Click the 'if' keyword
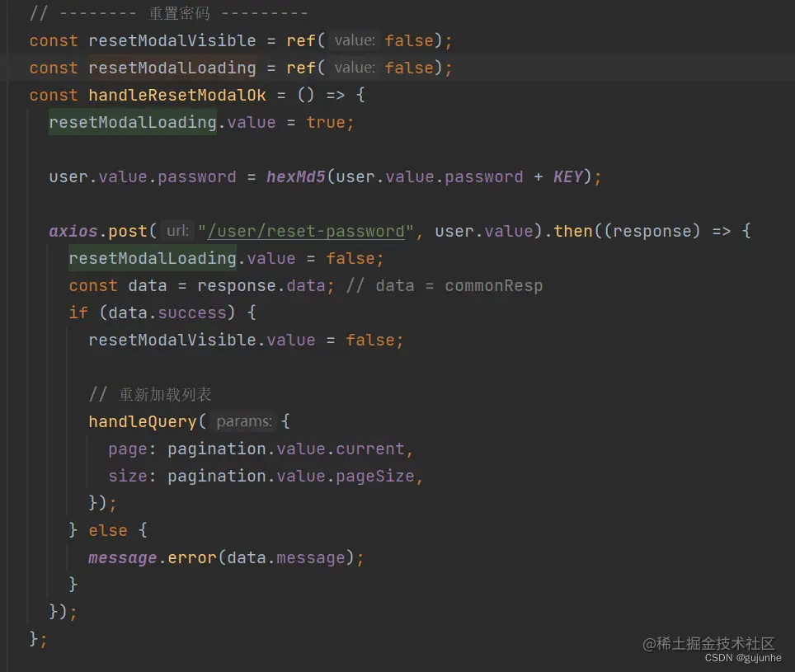This screenshot has width=795, height=672. point(78,313)
